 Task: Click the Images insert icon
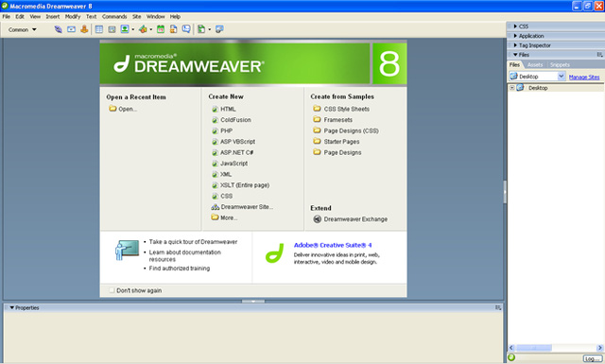coord(125,29)
